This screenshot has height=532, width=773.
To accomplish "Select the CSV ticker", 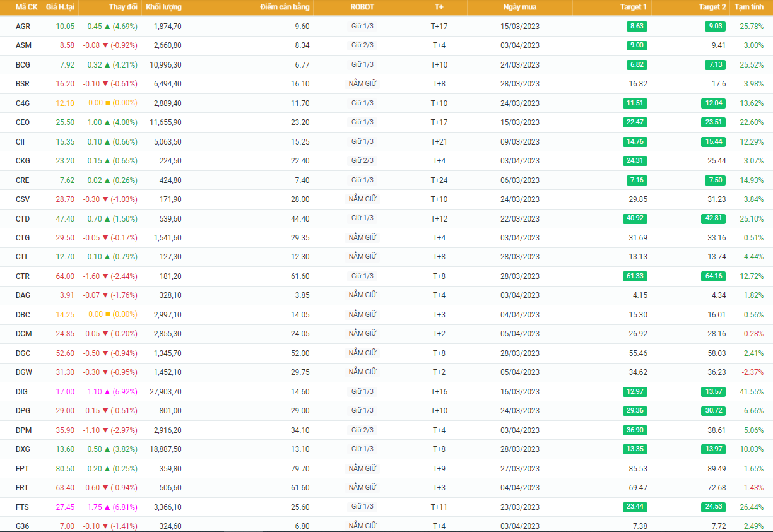I will pos(23,199).
